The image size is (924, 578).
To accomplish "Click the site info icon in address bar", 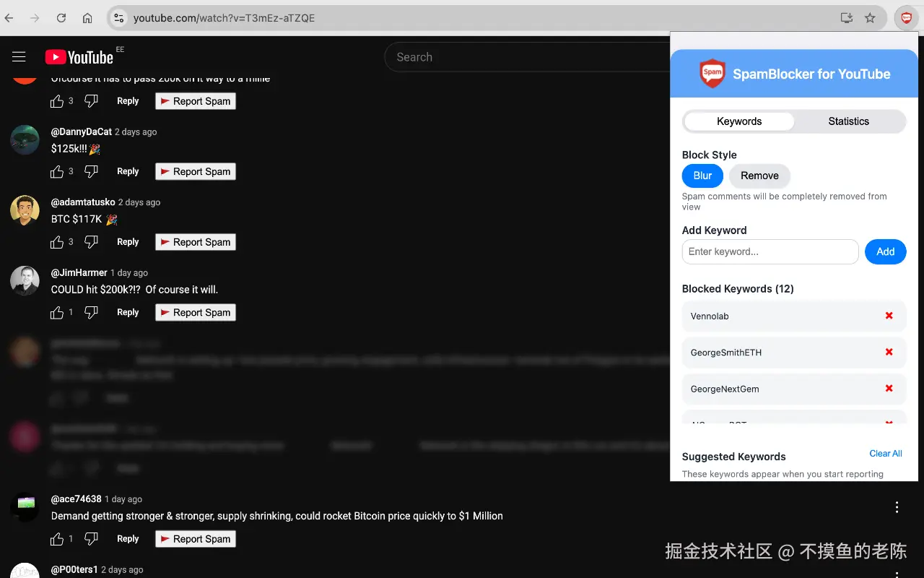I will click(x=119, y=18).
